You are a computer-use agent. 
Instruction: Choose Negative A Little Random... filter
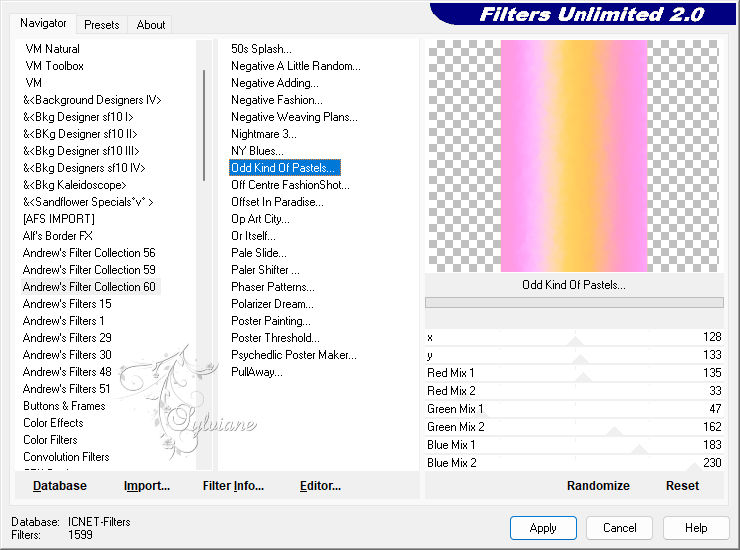(295, 66)
